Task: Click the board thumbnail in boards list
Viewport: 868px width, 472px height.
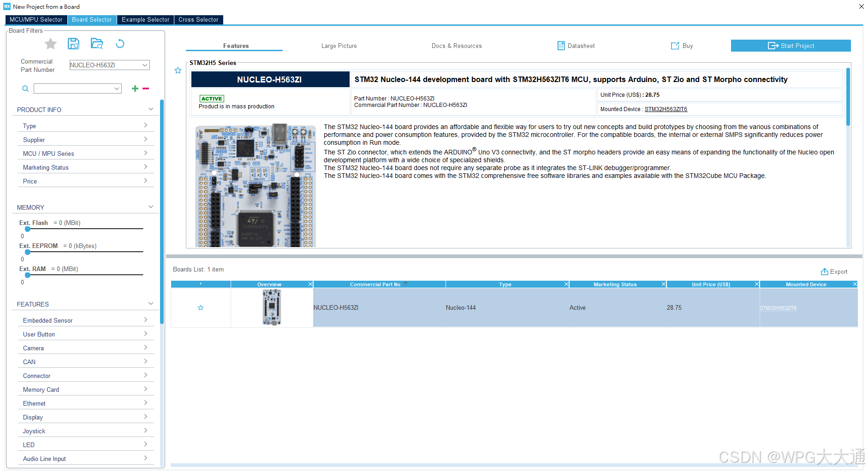Action: coord(272,307)
